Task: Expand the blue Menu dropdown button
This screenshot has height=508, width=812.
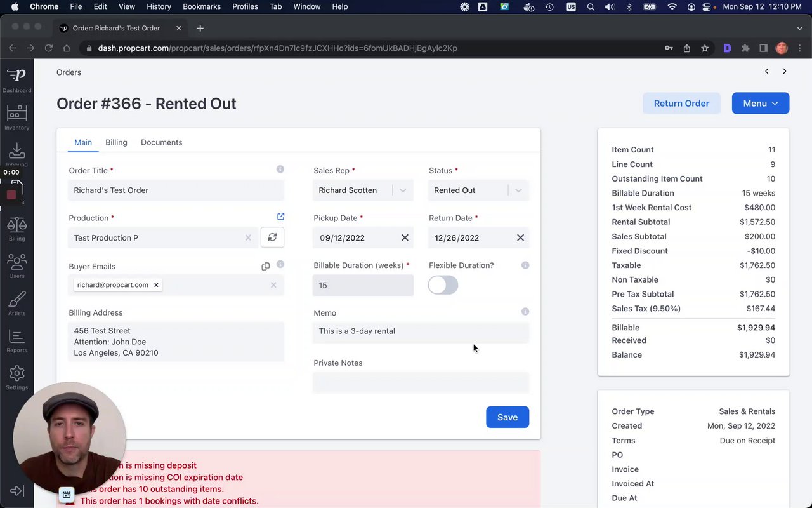Action: (x=760, y=104)
